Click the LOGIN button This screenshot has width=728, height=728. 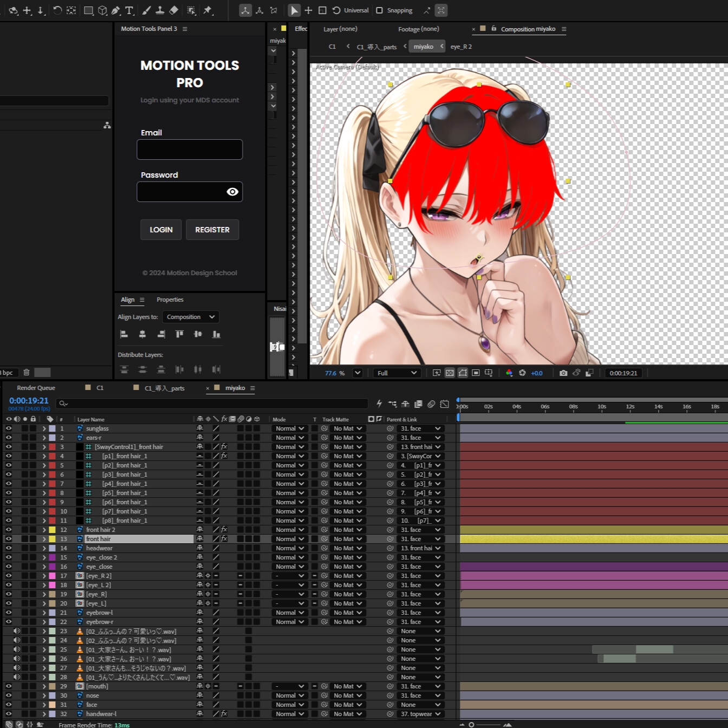pyautogui.click(x=161, y=230)
